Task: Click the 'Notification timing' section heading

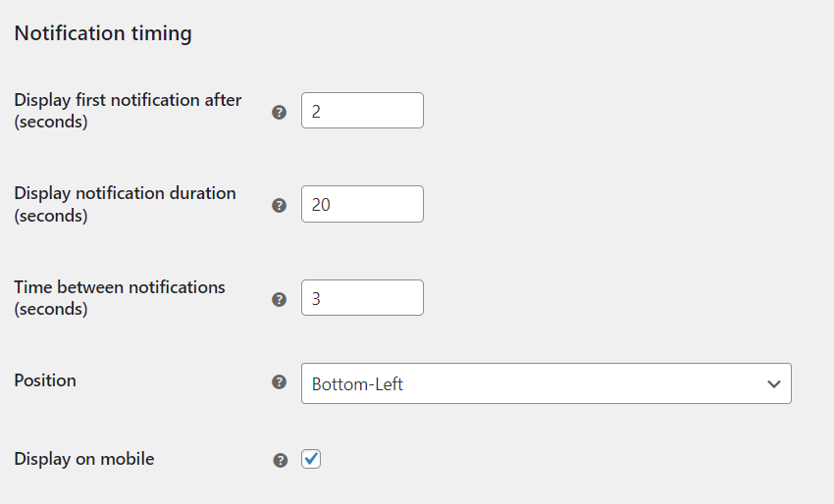Action: 103,33
